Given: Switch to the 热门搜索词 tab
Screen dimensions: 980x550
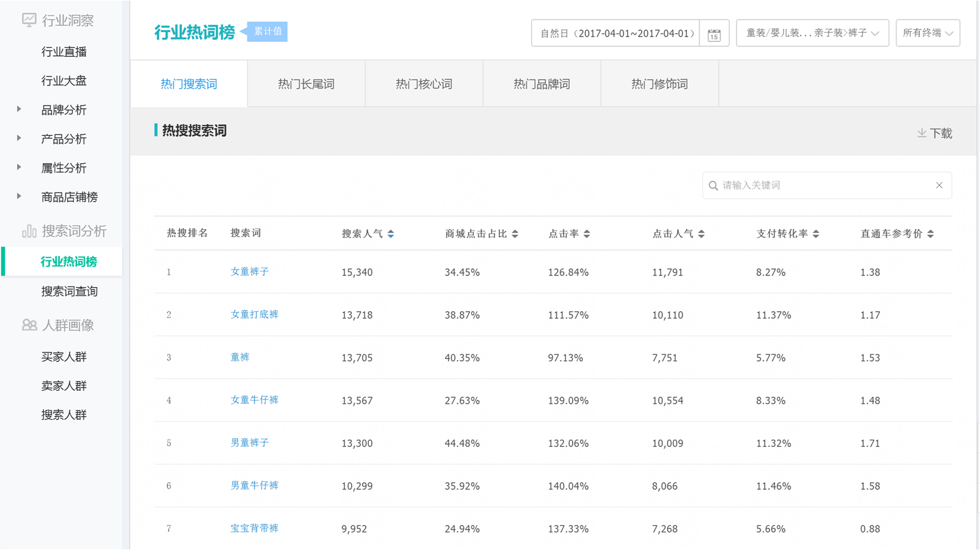Looking at the screenshot, I should click(189, 84).
